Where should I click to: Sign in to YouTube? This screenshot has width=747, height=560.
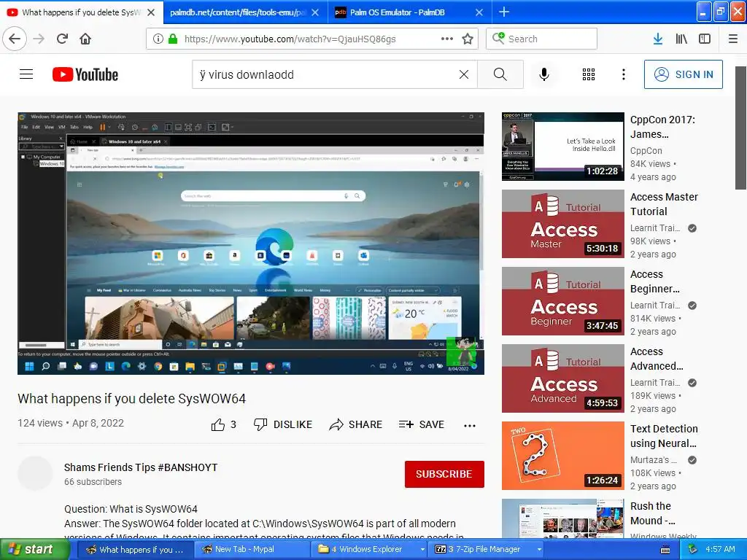(683, 74)
